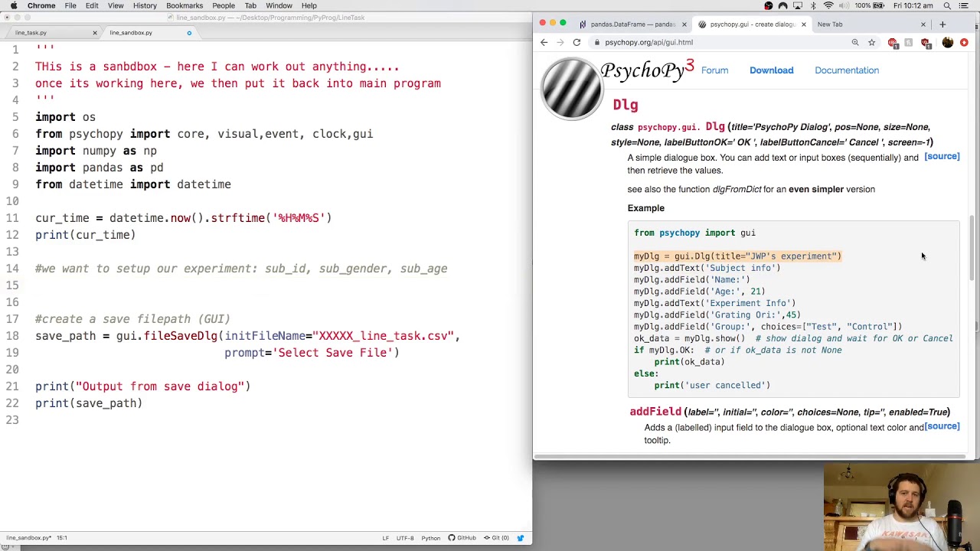Open Git (0) panel in status bar
980x551 pixels.
pos(496,538)
